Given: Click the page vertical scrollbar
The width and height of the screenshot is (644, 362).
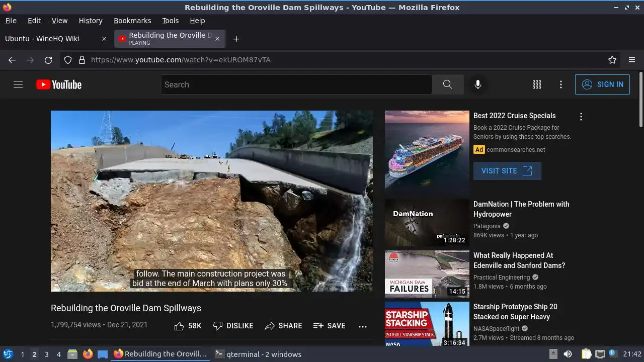Looking at the screenshot, I should pyautogui.click(x=640, y=99).
